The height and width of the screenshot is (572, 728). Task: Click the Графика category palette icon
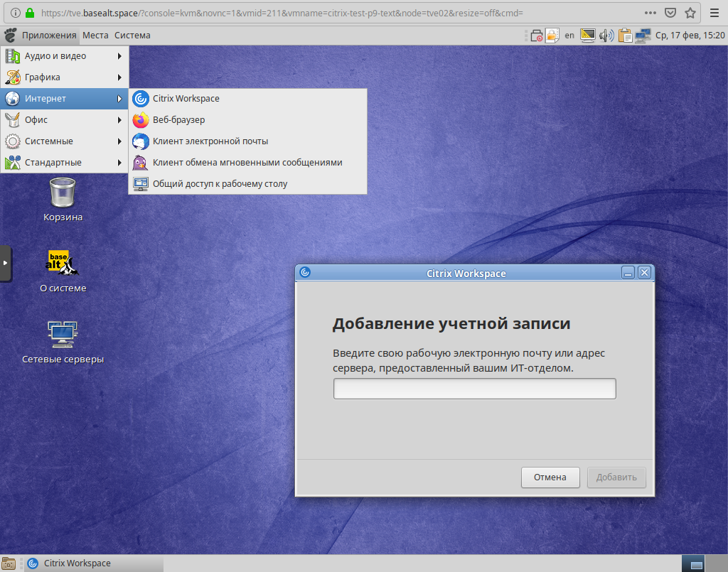(x=13, y=77)
